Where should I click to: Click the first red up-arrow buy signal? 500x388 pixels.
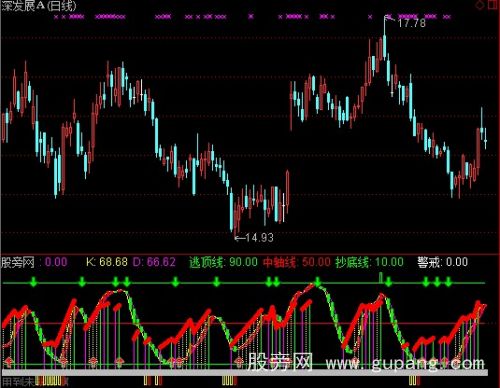pyautogui.click(x=9, y=361)
